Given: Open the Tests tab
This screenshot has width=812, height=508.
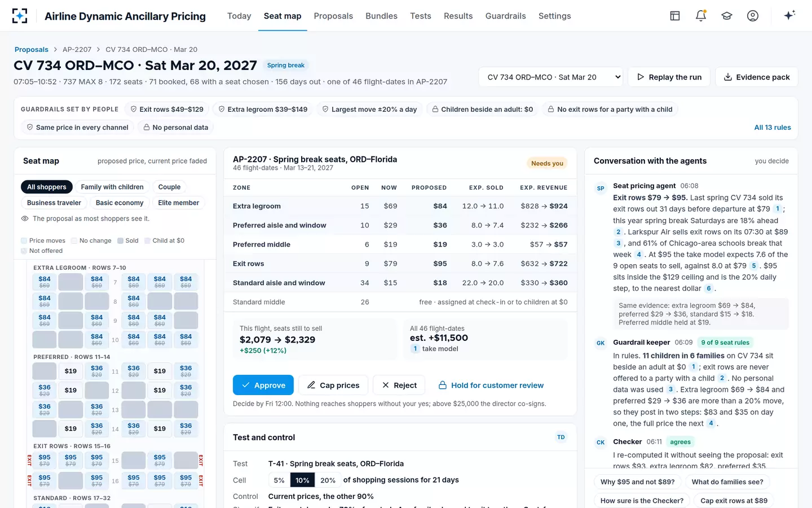Looking at the screenshot, I should (421, 16).
